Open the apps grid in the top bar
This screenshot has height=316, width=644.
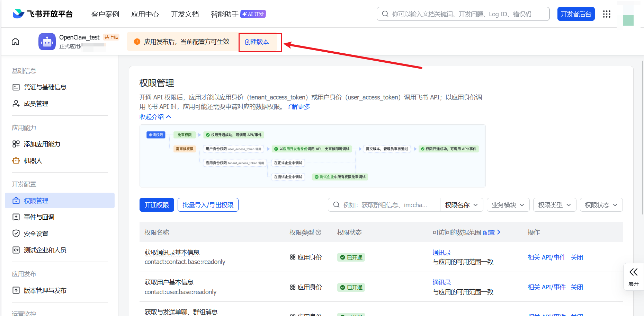[607, 14]
